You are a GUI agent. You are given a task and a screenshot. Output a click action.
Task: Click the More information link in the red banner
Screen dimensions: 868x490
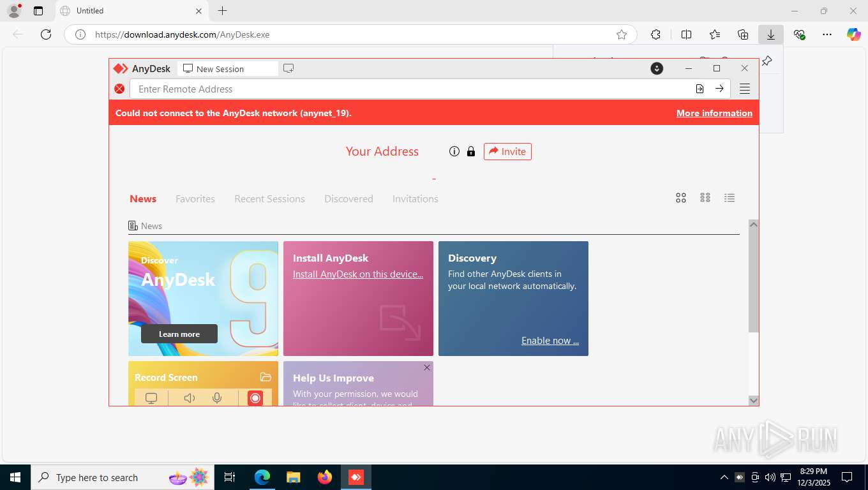click(714, 113)
